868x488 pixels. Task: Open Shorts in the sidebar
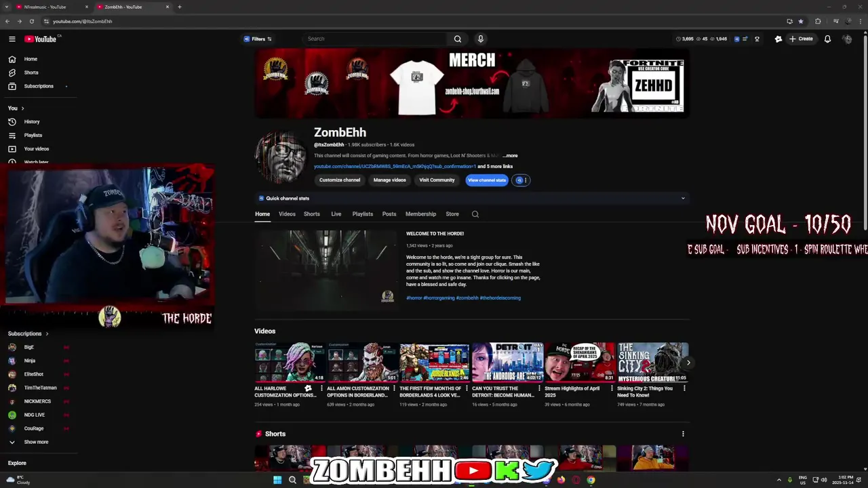tap(31, 73)
